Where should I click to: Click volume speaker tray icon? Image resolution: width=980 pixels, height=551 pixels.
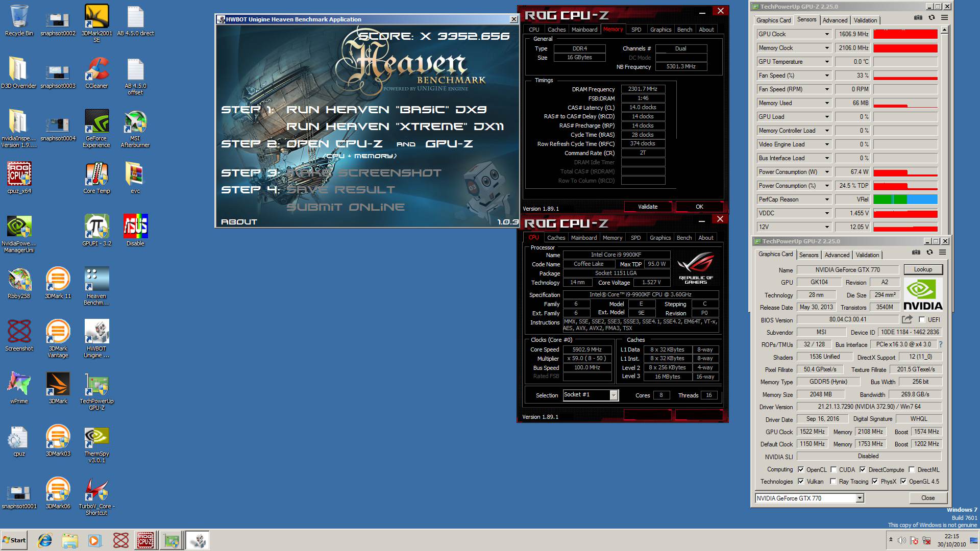pyautogui.click(x=902, y=540)
